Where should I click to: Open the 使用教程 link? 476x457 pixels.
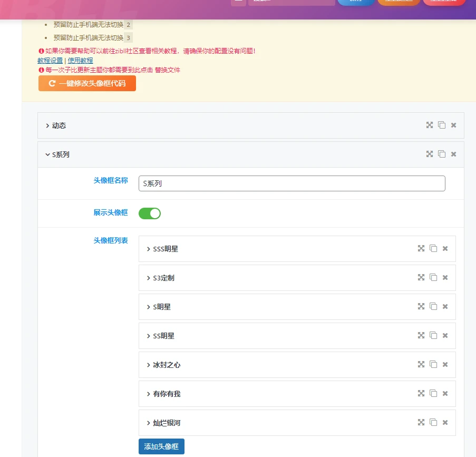click(x=80, y=61)
